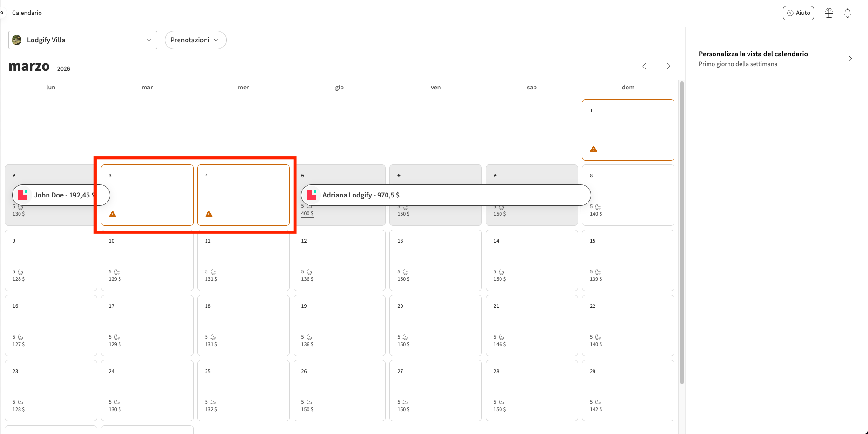The height and width of the screenshot is (434, 868).
Task: Click the warning icon on March 4
Action: 209,214
